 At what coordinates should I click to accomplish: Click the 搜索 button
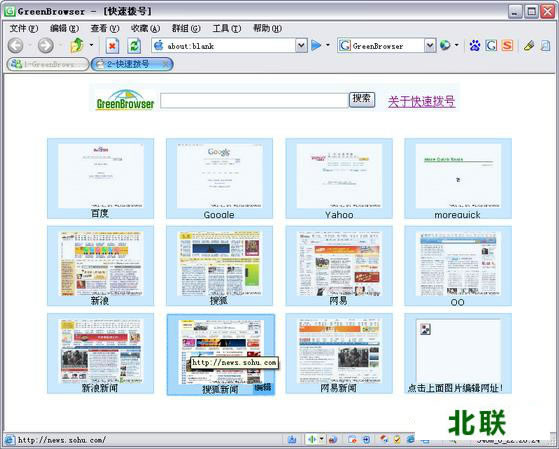pos(362,99)
